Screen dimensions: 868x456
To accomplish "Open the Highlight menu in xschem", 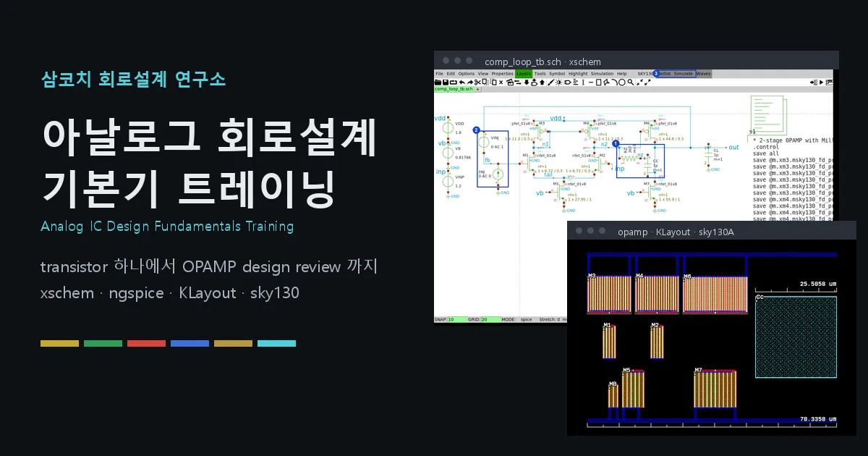I will point(578,73).
